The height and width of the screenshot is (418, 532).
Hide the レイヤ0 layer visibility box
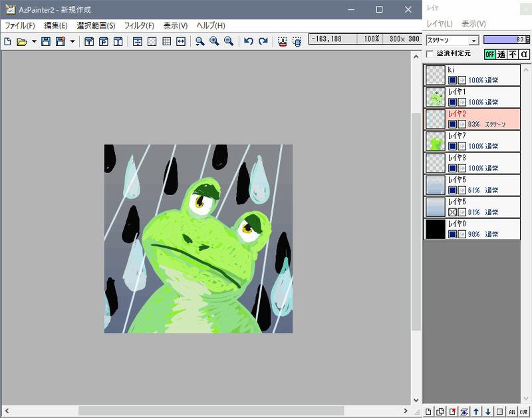tap(452, 234)
